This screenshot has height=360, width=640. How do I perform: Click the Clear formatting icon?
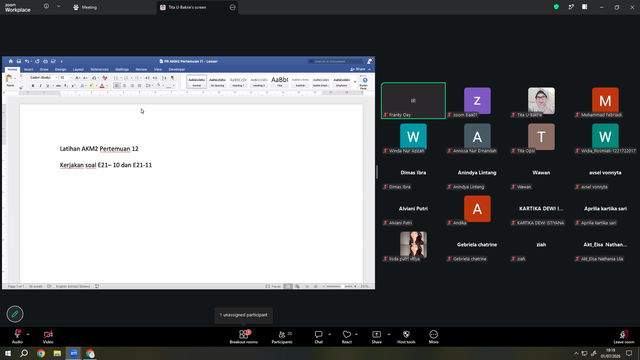point(105,78)
